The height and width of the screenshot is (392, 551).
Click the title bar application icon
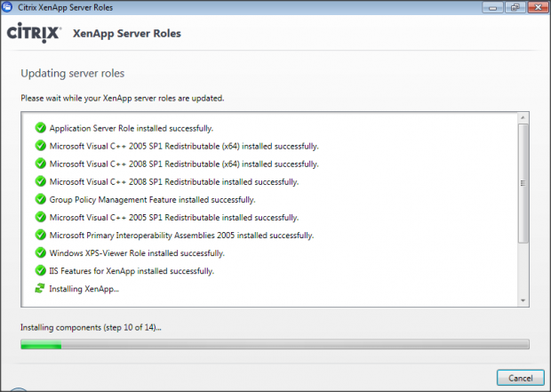pyautogui.click(x=7, y=7)
